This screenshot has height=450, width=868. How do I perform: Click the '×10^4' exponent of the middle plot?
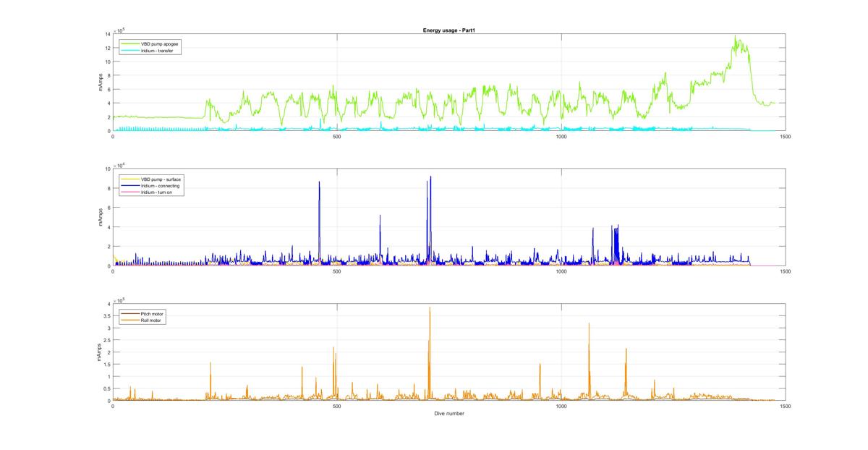click(x=119, y=166)
